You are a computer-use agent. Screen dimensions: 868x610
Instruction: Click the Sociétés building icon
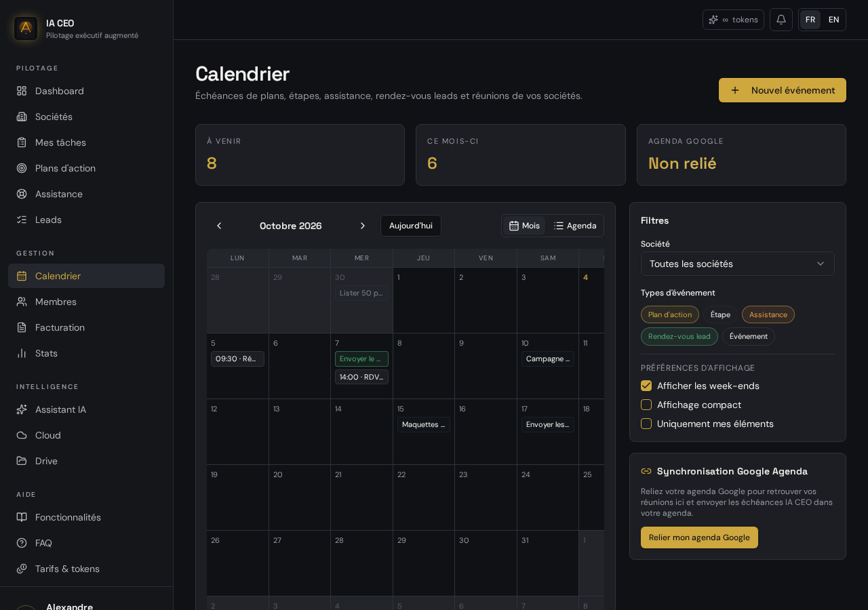22,117
